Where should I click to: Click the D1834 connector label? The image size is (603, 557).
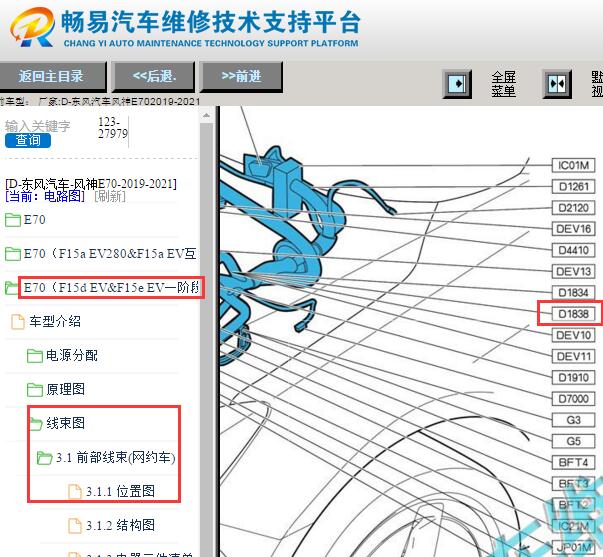[x=573, y=293]
